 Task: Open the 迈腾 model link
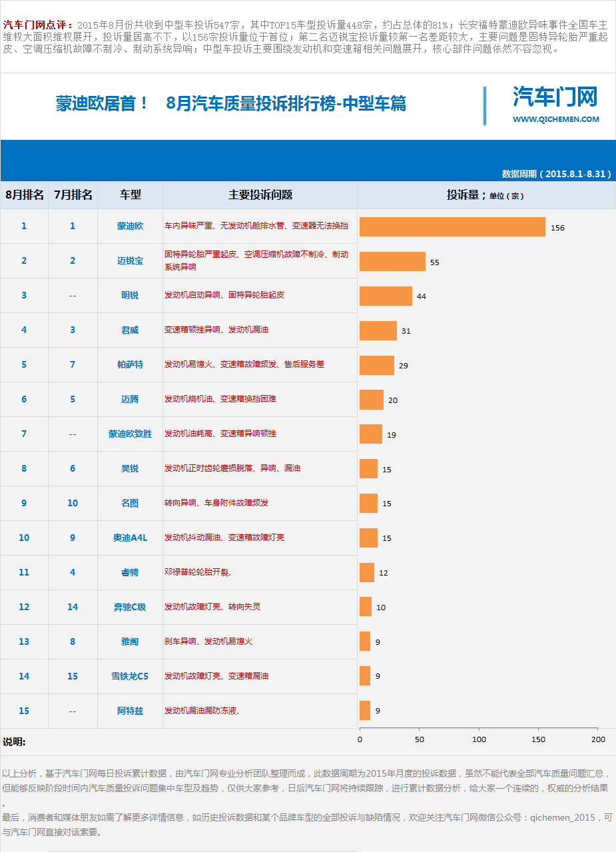(x=131, y=400)
